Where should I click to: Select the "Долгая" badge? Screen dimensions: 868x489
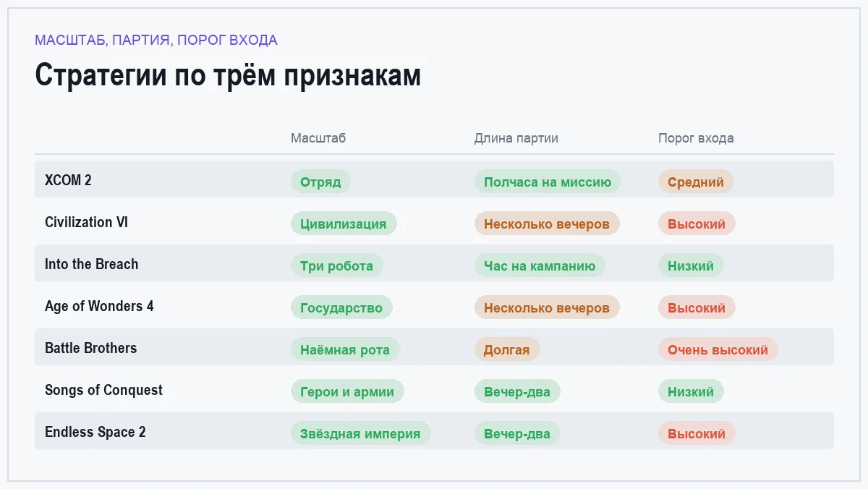point(507,349)
